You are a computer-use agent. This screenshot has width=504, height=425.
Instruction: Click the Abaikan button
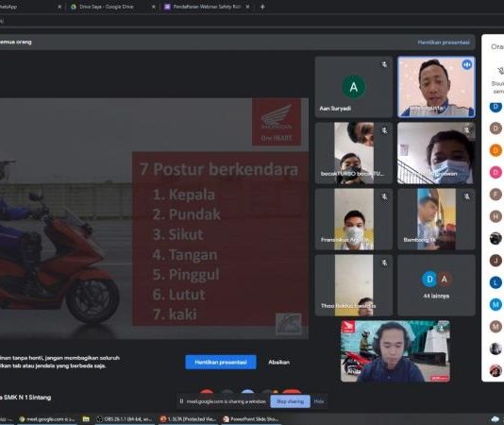coord(278,363)
